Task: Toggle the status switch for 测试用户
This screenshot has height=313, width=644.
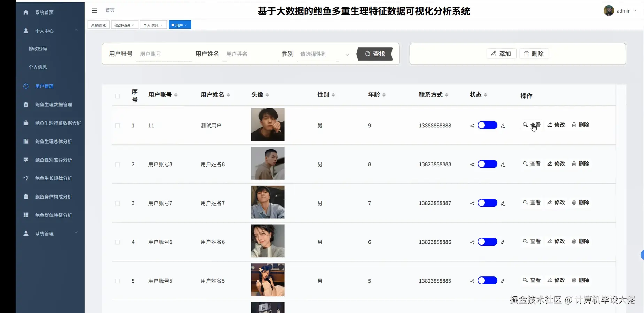Action: pyautogui.click(x=487, y=125)
